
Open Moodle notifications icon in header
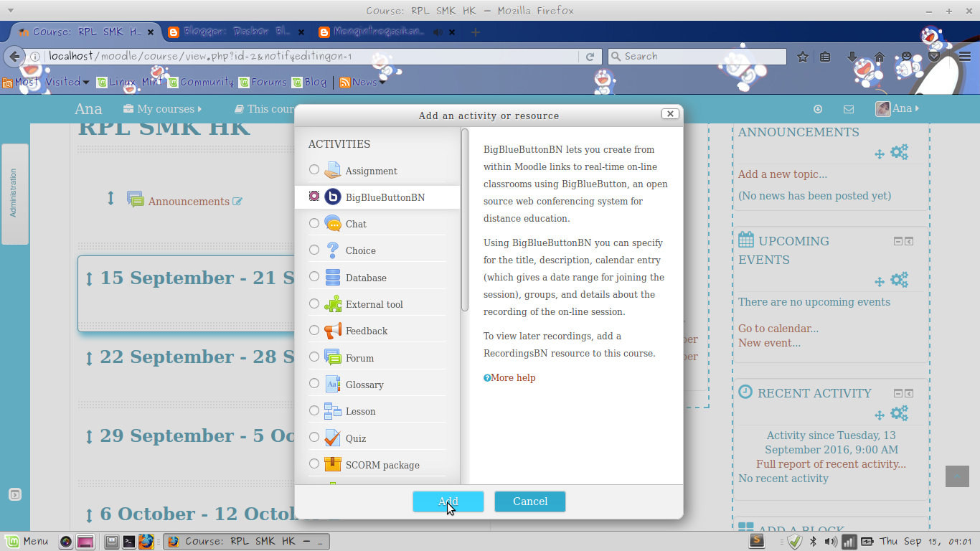pos(818,109)
